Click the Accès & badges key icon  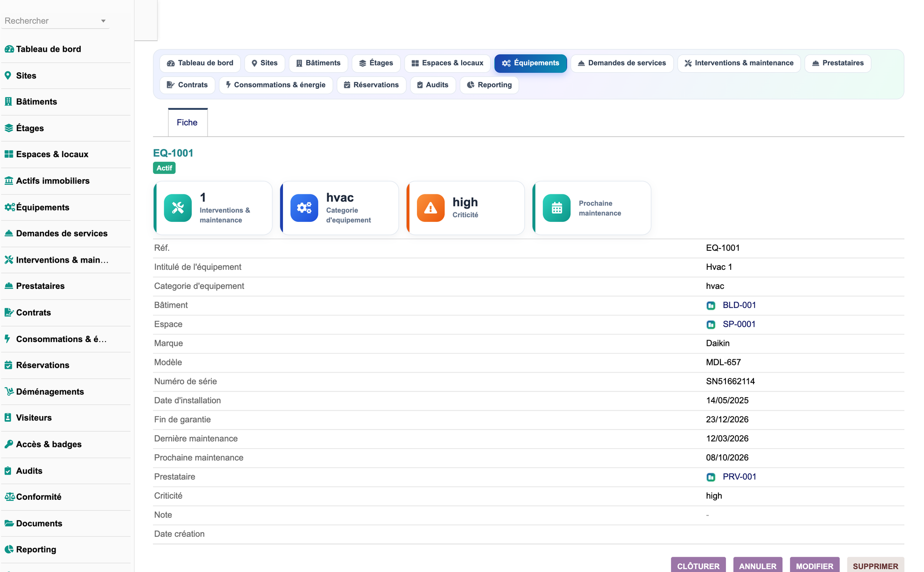click(x=9, y=444)
